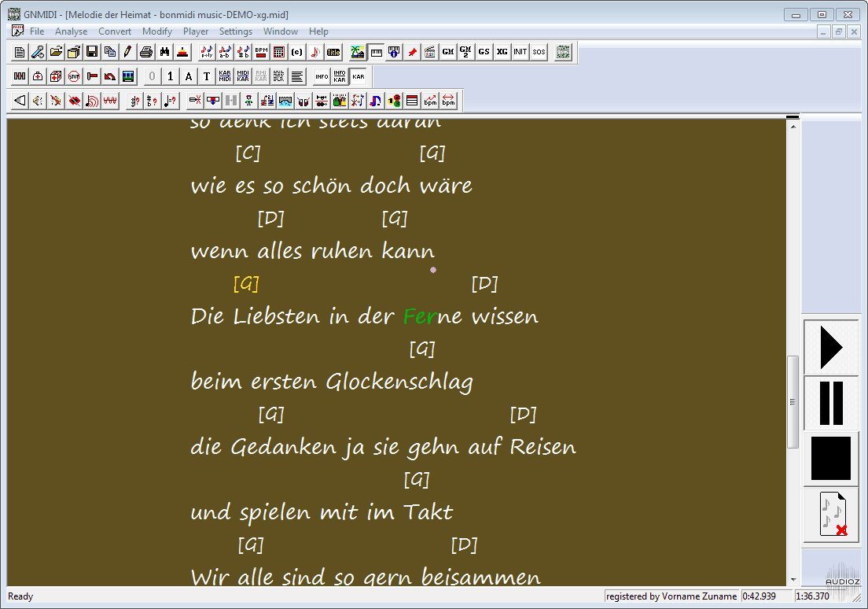868x609 pixels.
Task: Click the KAR MIDI convert icon
Action: point(225,76)
